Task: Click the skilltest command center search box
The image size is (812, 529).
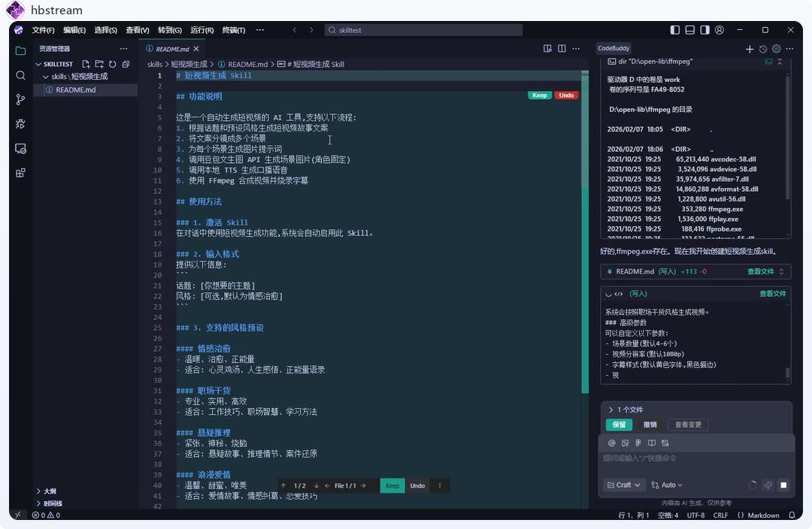Action: (423, 30)
